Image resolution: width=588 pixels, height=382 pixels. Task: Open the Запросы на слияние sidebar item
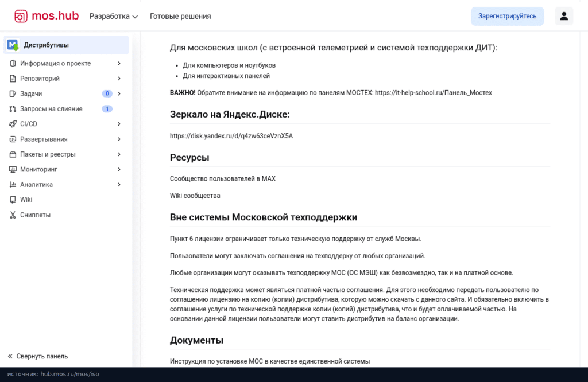tap(66, 109)
